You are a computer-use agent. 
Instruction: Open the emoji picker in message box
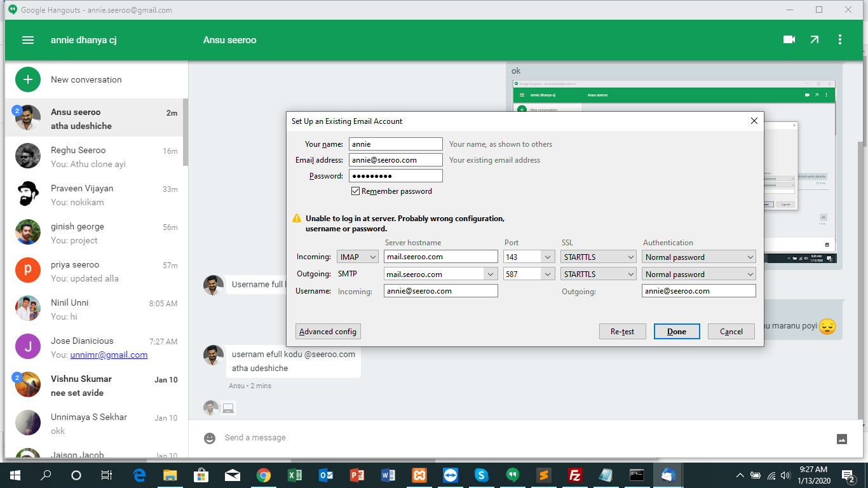coord(210,438)
